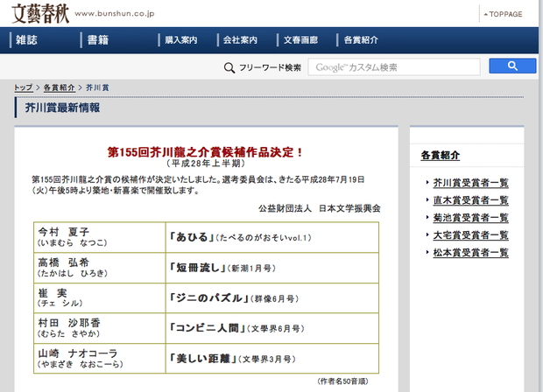Click author cell 山崎 ナオコーラ
543x392 pixels.
click(100, 359)
